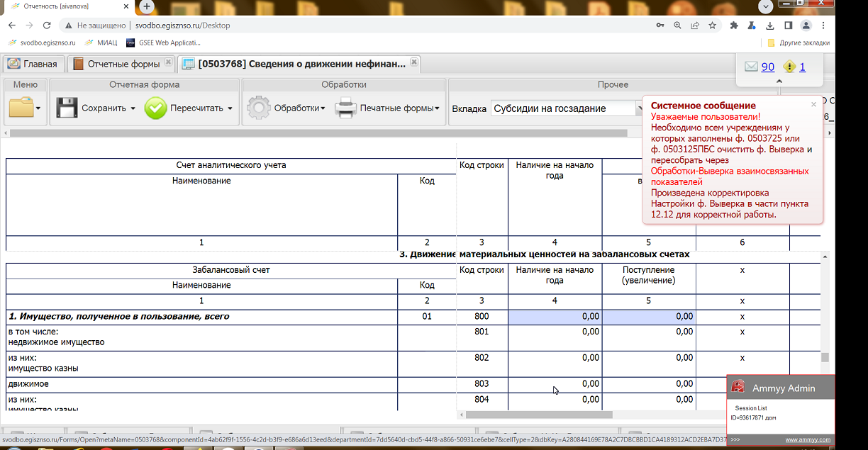Open the Вкладка combo box Субсидии на госзадание
868x450 pixels.
click(564, 108)
